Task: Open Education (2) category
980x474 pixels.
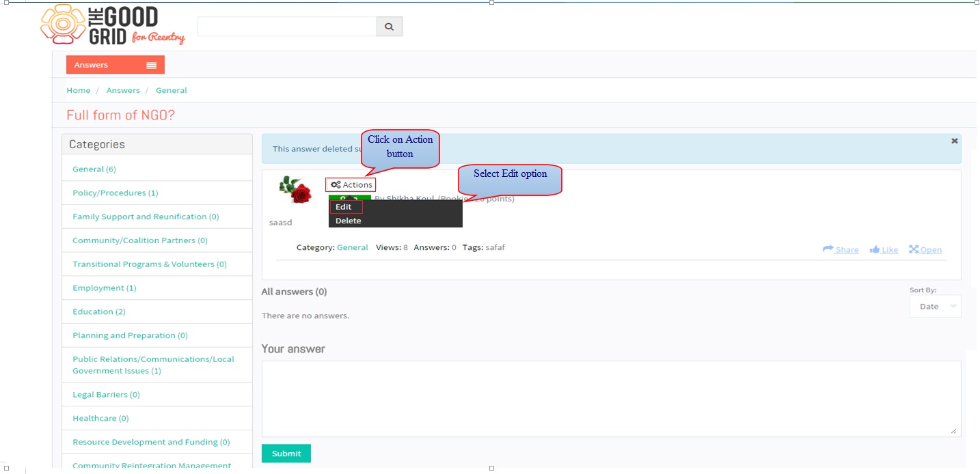Action: 99,311
